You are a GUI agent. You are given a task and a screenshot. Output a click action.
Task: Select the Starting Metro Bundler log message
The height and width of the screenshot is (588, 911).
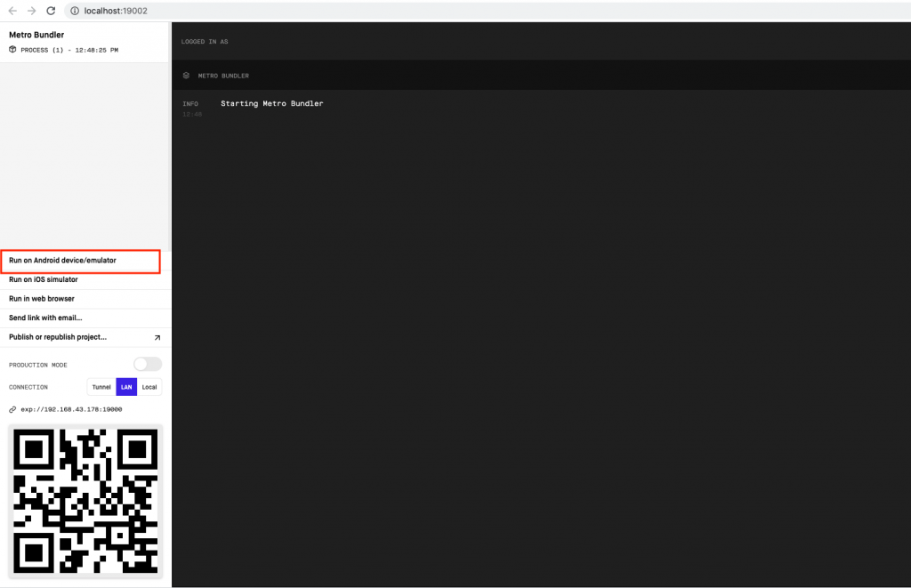click(x=272, y=103)
